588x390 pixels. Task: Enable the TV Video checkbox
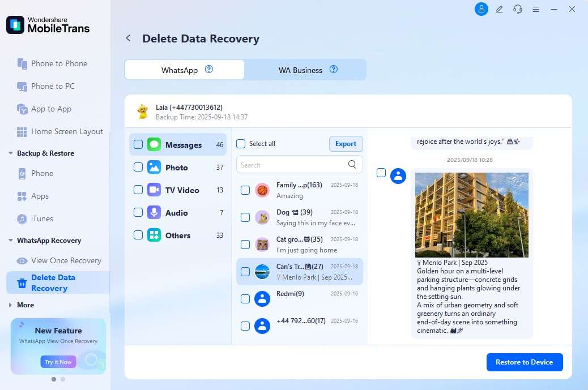(138, 190)
